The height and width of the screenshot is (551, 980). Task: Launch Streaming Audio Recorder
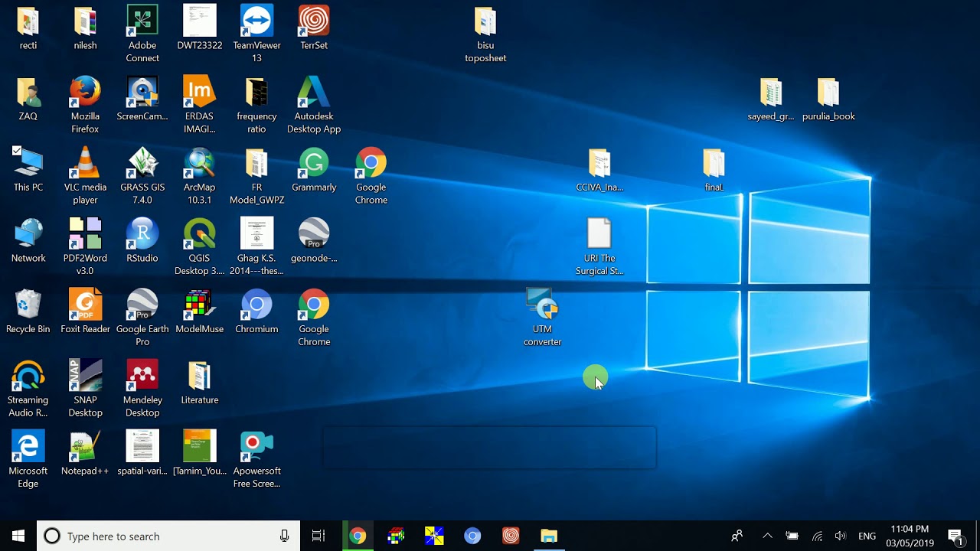28,389
